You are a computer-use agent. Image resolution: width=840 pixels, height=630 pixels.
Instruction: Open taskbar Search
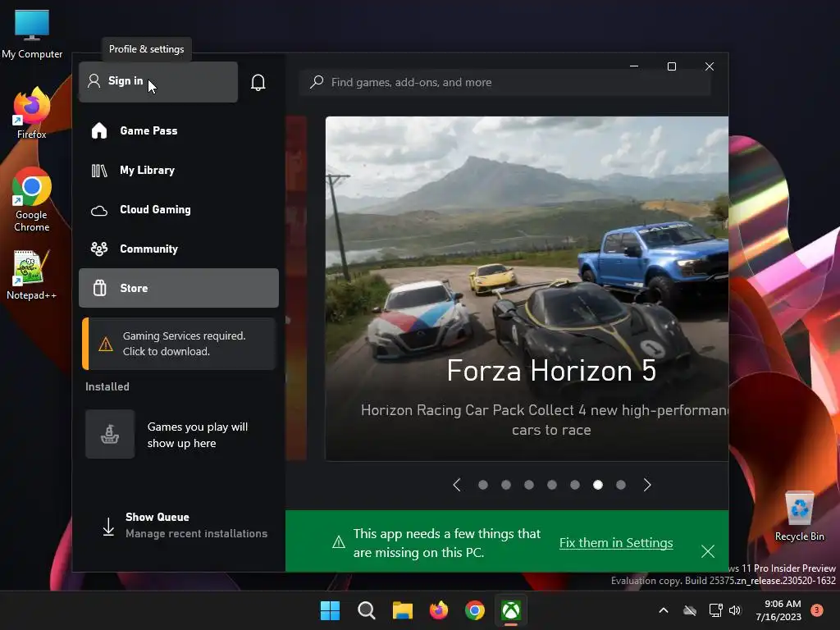367,610
